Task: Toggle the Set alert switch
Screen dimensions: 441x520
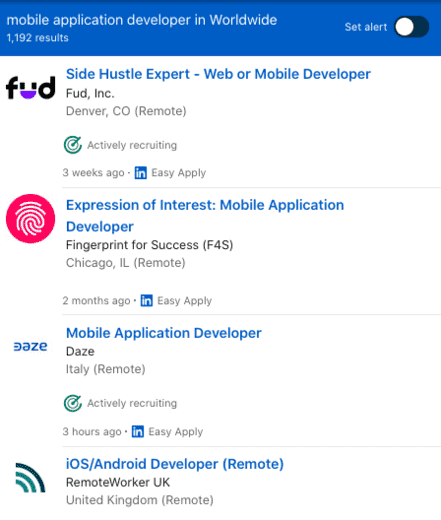Action: [x=411, y=27]
